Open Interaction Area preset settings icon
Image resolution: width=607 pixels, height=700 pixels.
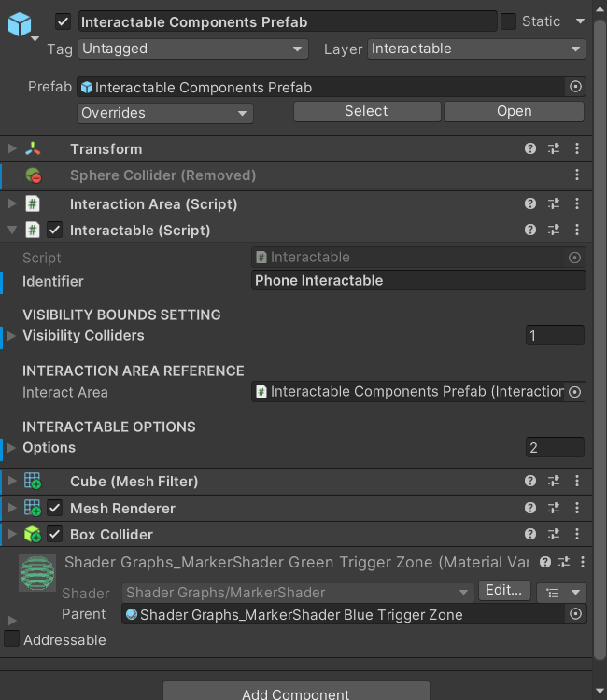pyautogui.click(x=554, y=204)
